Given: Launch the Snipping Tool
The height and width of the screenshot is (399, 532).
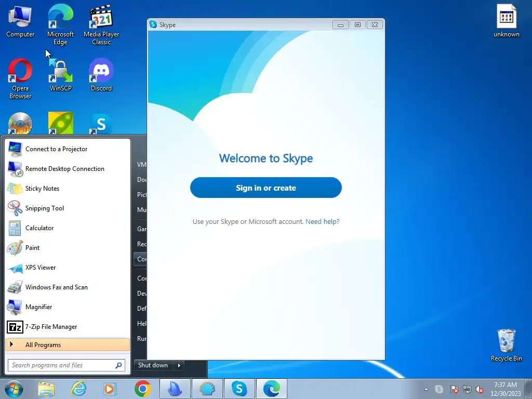Looking at the screenshot, I should pos(68,208).
